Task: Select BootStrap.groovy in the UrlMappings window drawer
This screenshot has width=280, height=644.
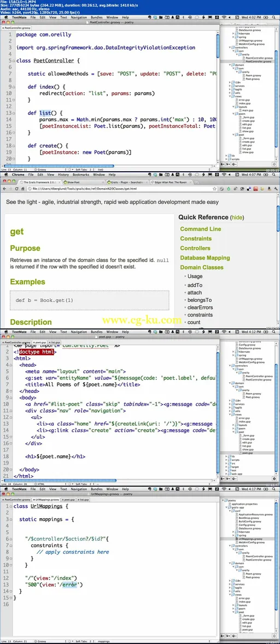Action: pos(249,518)
